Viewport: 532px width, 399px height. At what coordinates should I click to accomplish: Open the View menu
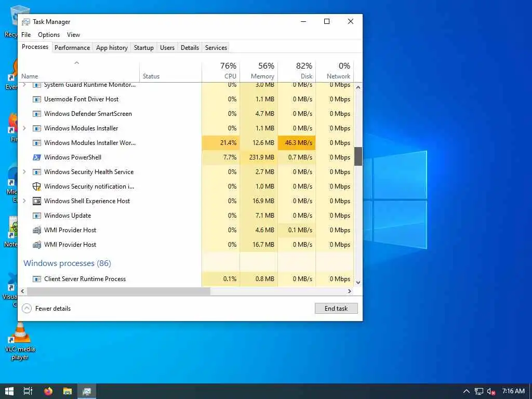pos(73,35)
